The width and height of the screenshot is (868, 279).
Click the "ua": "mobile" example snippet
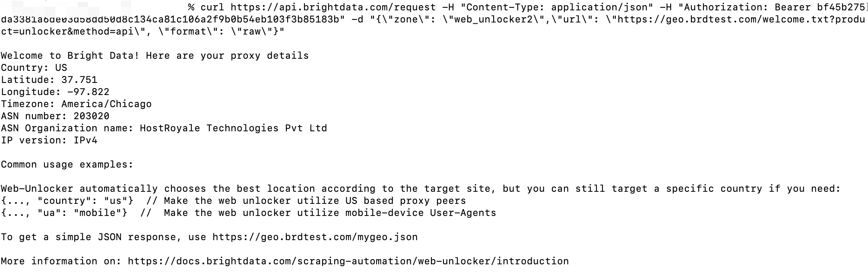82,213
